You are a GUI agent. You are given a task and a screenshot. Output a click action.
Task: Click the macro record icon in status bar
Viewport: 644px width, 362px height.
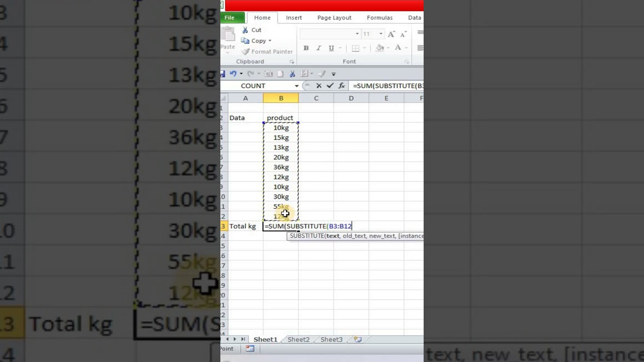[250, 349]
